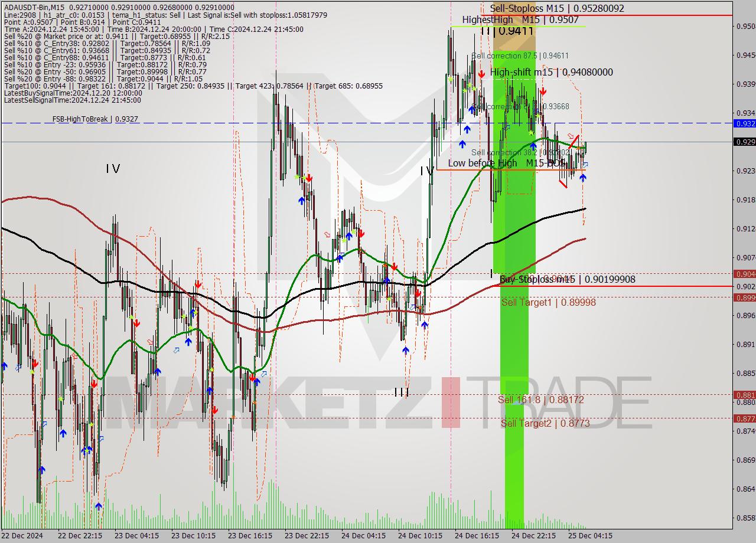Click the '22 Dec 22:15' time axis label

point(80,536)
